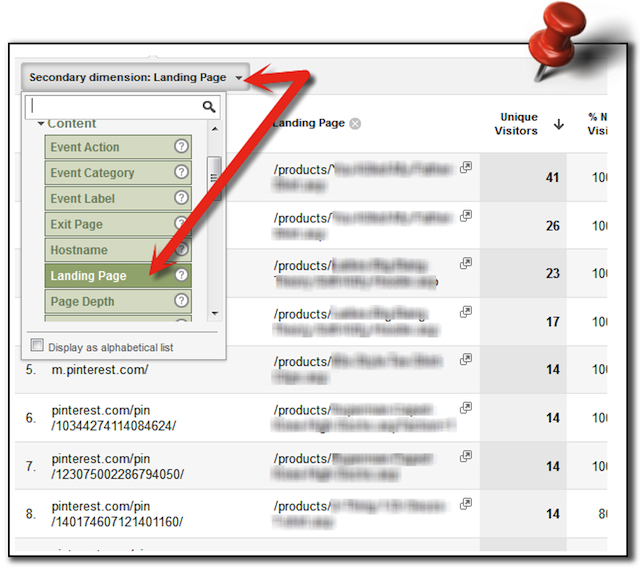Click help icon beside Page Depth
This screenshot has height=571, width=640.
181,301
